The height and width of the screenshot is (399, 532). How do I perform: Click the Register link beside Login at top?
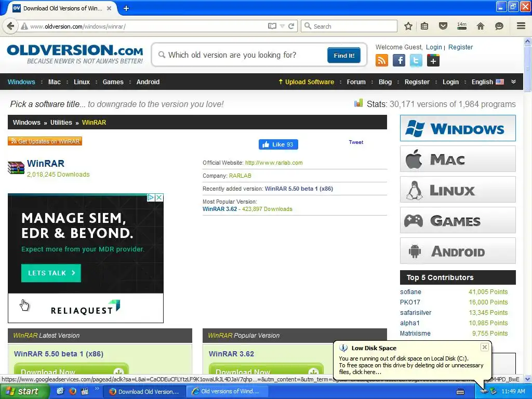[x=460, y=47]
